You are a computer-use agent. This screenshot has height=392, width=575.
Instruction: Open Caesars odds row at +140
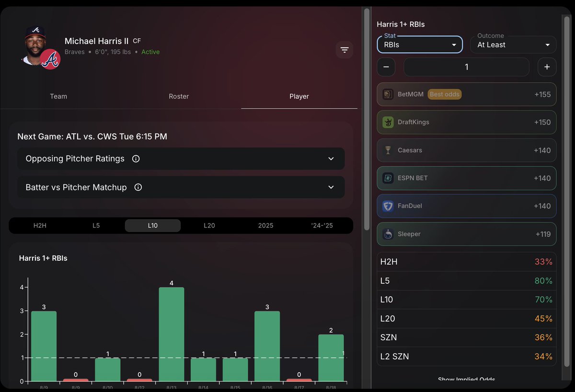pyautogui.click(x=467, y=150)
